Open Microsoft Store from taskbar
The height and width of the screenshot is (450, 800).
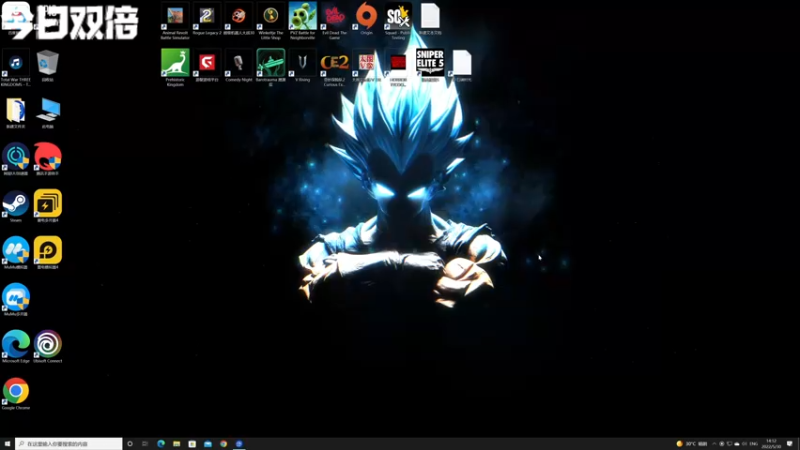(192, 444)
